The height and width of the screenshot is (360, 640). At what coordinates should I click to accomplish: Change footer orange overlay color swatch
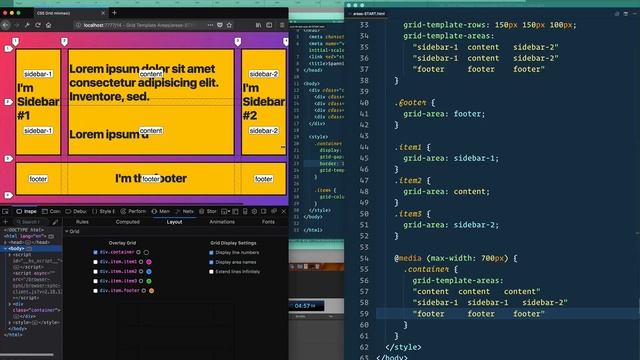(151, 291)
